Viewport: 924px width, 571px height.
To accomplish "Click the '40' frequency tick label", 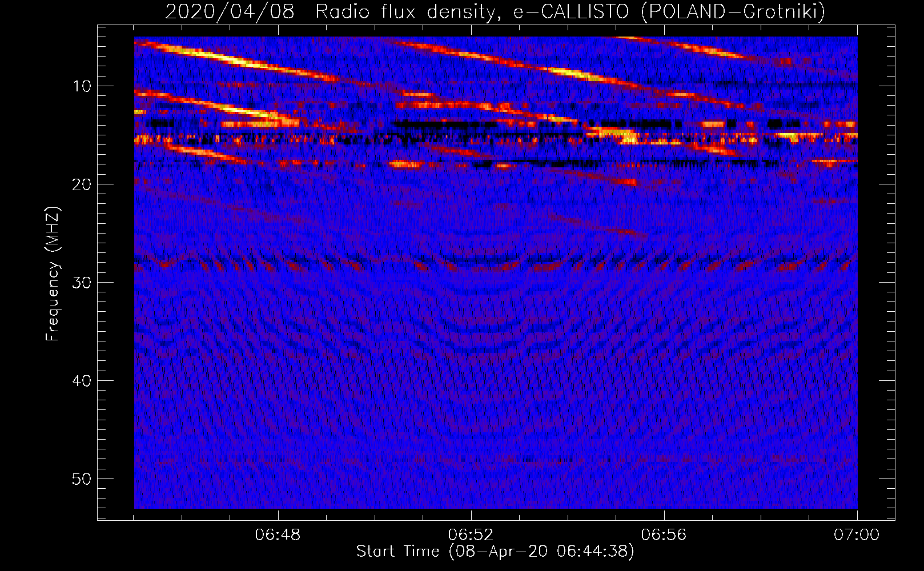I will coord(82,381).
